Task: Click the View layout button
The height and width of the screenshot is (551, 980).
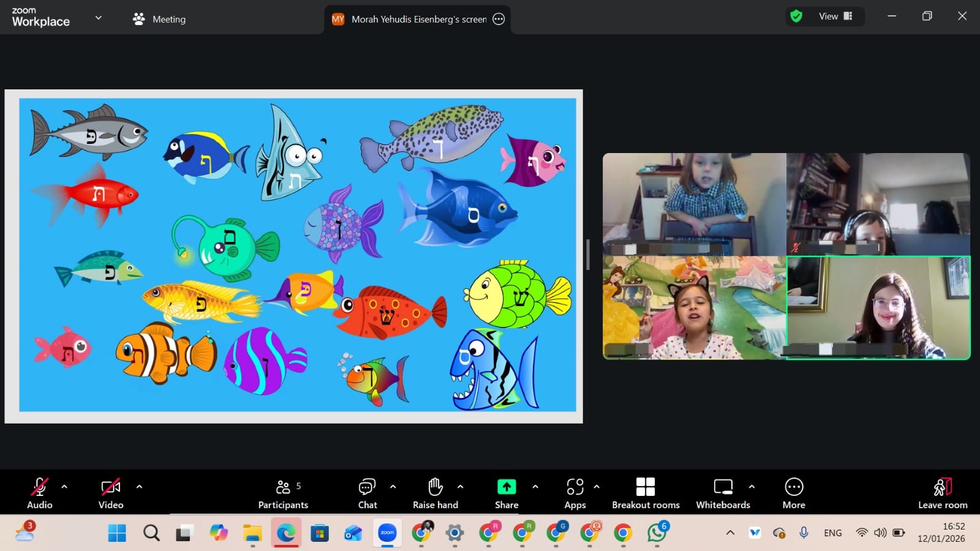Action: 835,17
